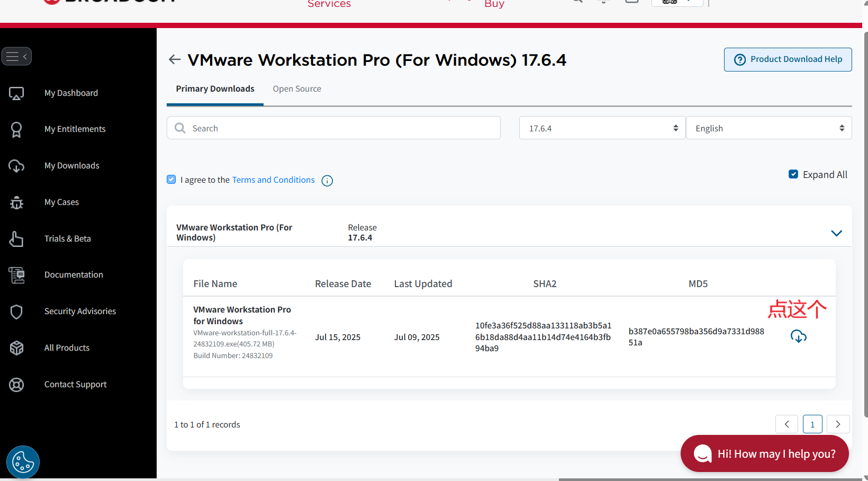
Task: Uncheck the I agree to terms checkbox
Action: click(x=171, y=180)
